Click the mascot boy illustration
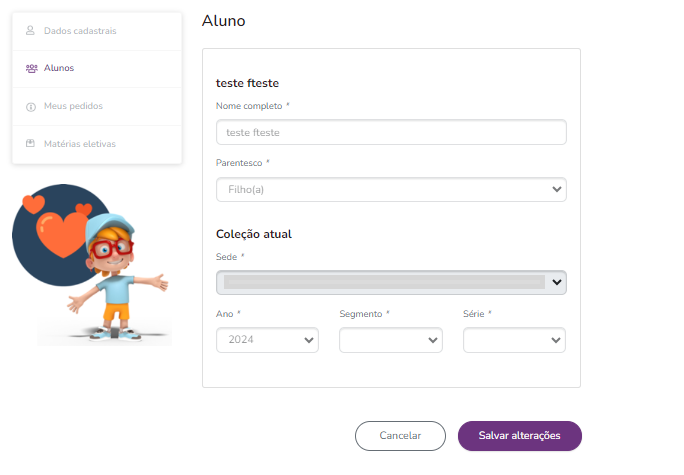Viewport: 684px width, 475px height. pos(116,277)
